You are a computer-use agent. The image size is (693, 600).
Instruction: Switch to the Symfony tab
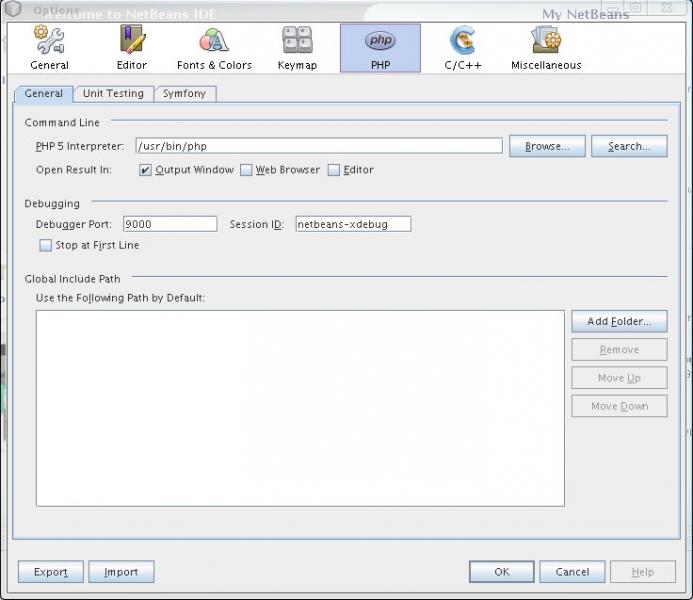[x=184, y=94]
